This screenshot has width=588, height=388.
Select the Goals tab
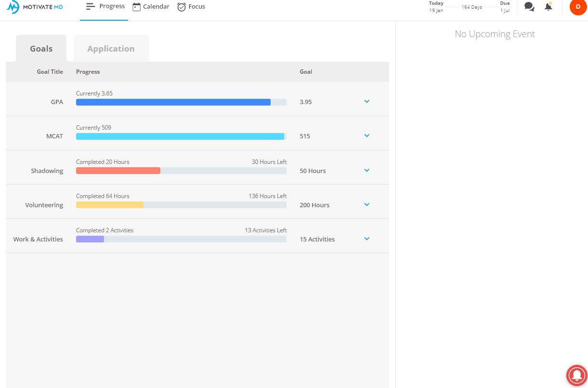point(41,49)
